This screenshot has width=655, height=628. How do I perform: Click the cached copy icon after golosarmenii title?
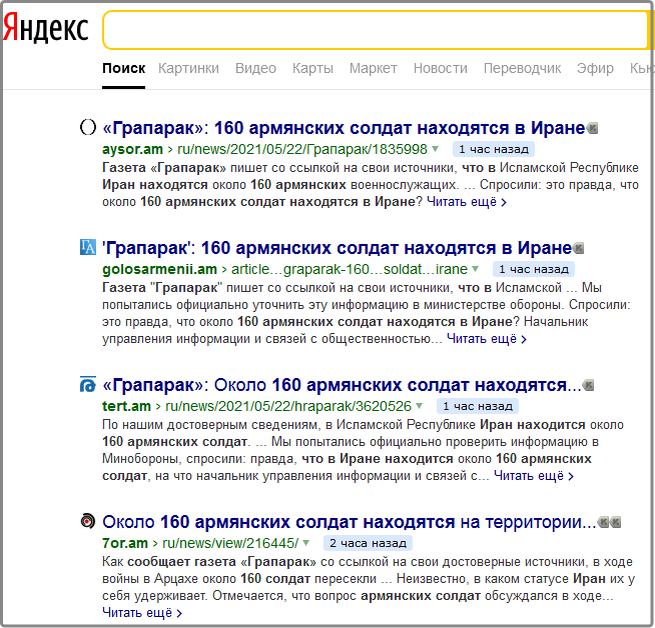click(x=579, y=248)
